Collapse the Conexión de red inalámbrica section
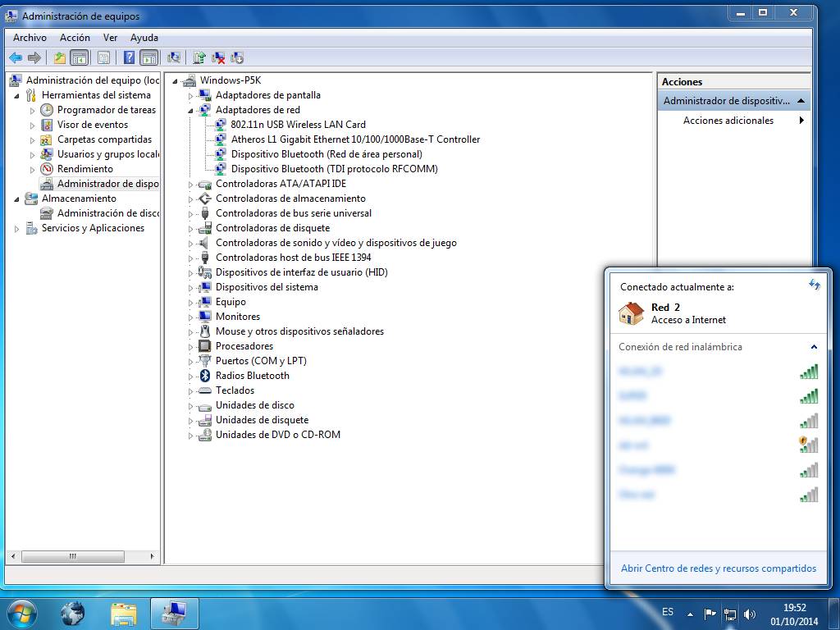This screenshot has height=630, width=840. click(x=814, y=347)
